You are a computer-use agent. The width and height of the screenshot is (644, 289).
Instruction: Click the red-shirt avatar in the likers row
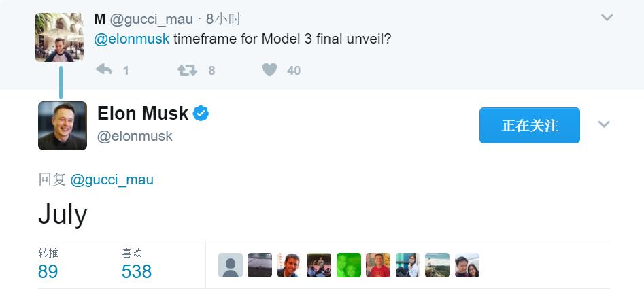[x=378, y=265]
